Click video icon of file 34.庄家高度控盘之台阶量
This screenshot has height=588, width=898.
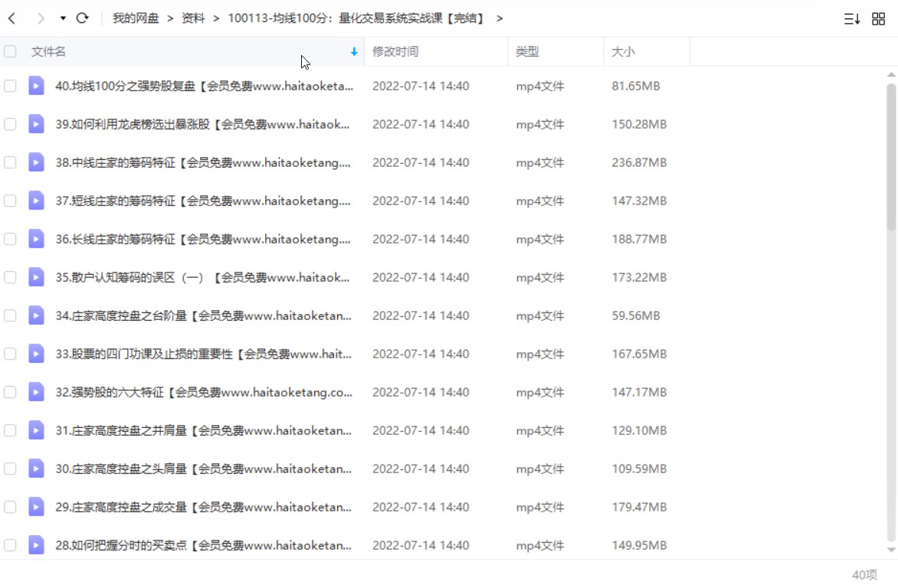pos(36,316)
